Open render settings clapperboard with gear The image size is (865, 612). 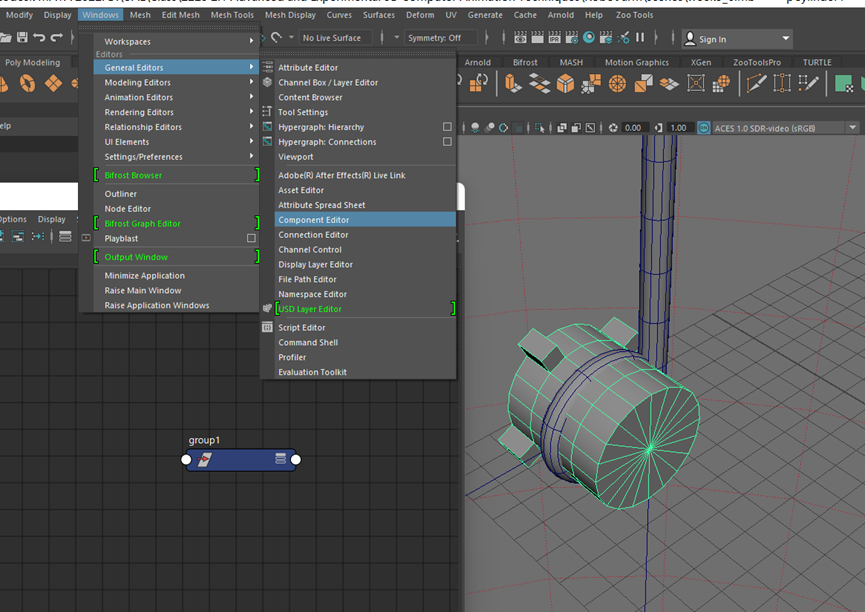pyautogui.click(x=572, y=38)
